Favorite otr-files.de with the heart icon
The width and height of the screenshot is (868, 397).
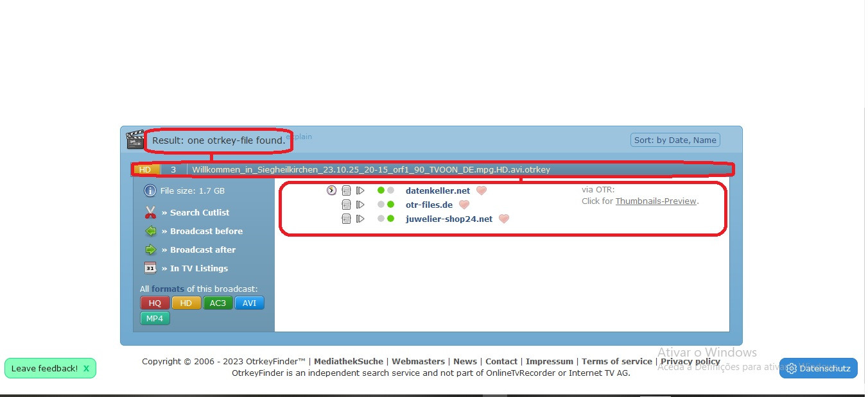coord(464,205)
